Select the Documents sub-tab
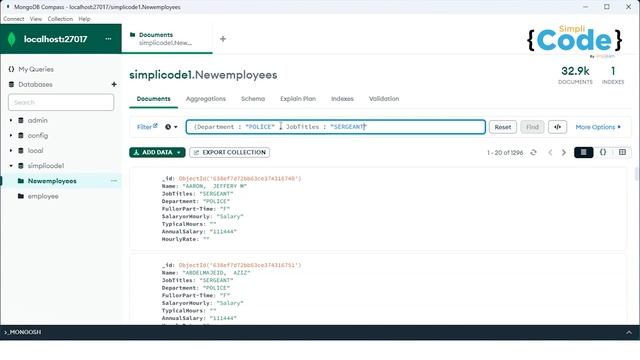The height and width of the screenshot is (360, 640). point(153,99)
